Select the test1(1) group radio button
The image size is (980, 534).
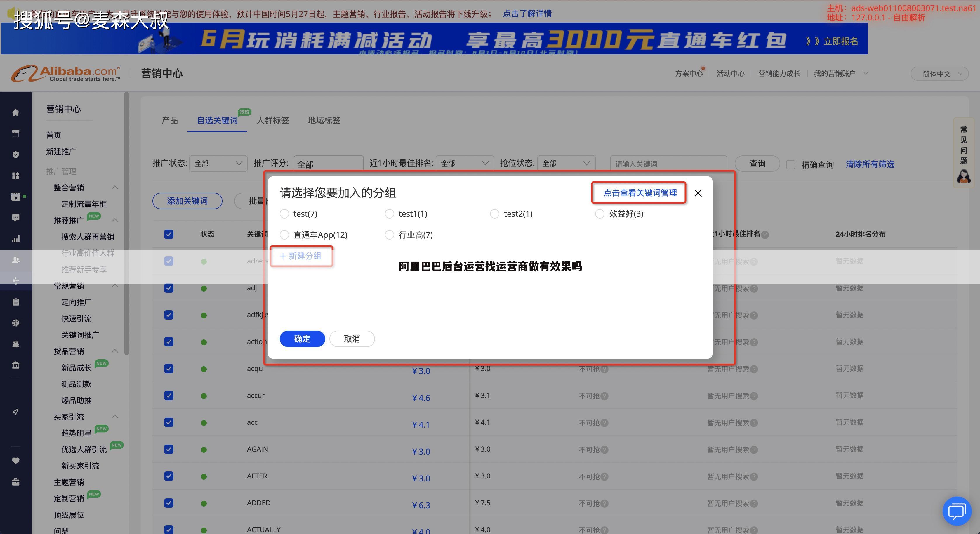click(389, 214)
